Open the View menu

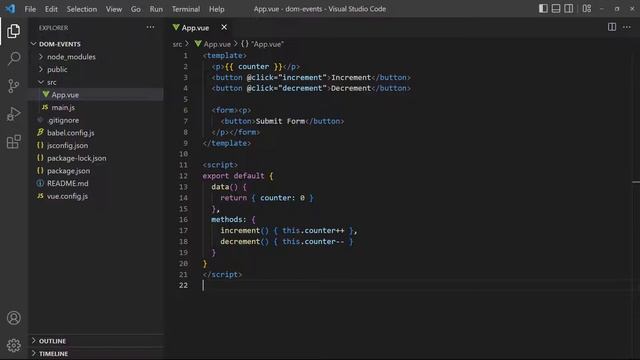click(x=114, y=9)
